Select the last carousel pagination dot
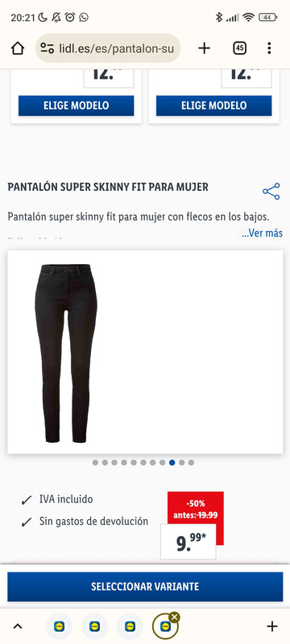 [191, 462]
